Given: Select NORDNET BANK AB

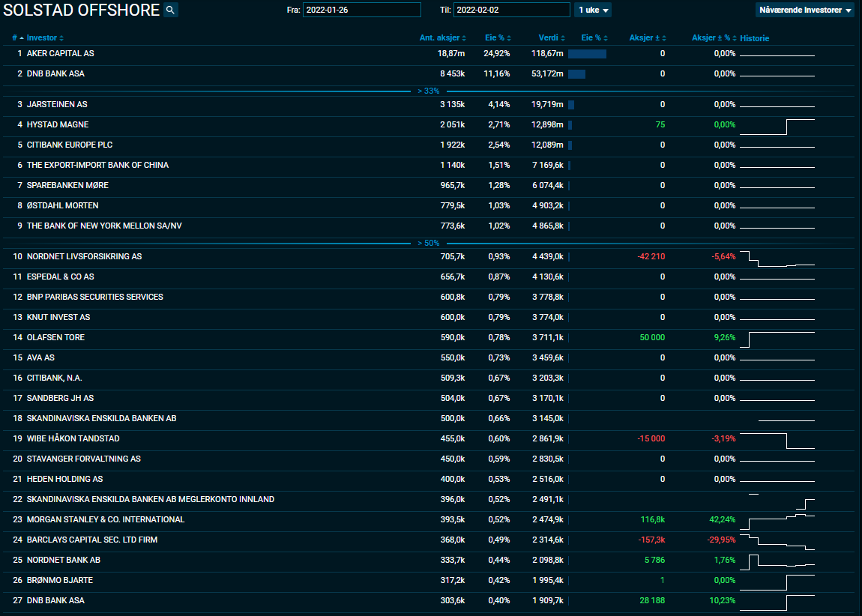Looking at the screenshot, I should point(64,560).
